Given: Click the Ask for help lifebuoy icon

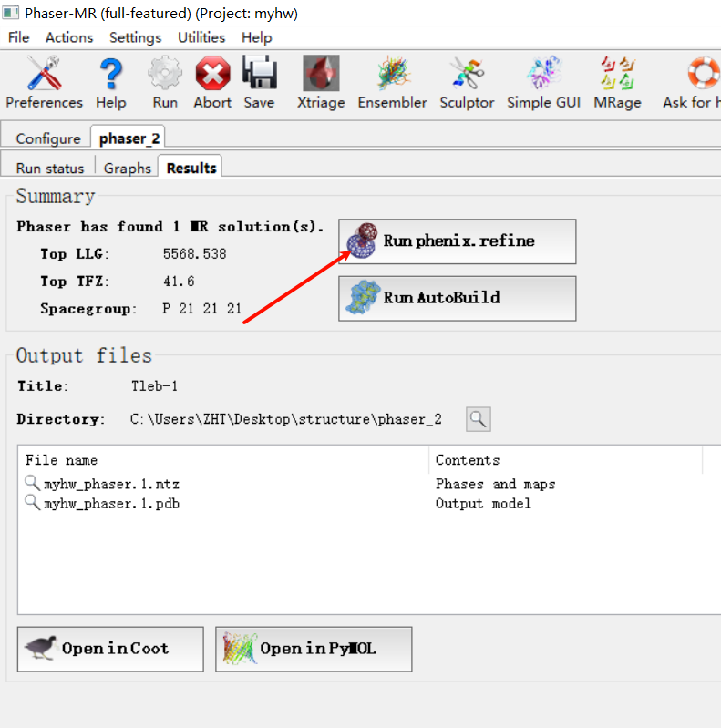Looking at the screenshot, I should click(x=704, y=72).
